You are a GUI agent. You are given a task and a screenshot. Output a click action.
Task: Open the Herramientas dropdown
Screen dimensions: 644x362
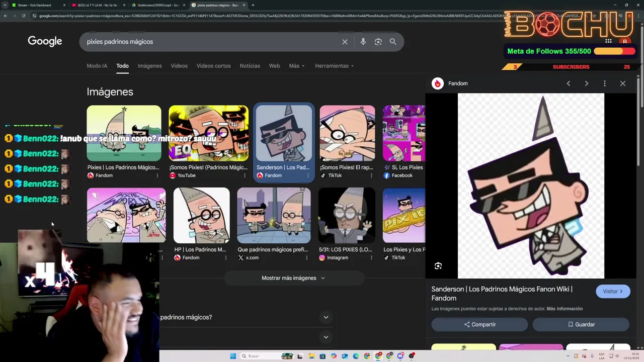(x=334, y=66)
